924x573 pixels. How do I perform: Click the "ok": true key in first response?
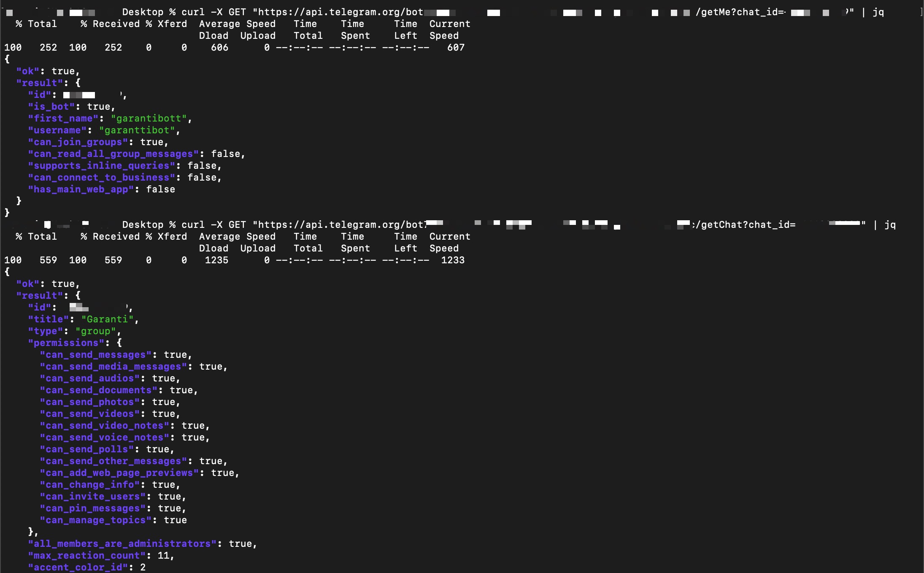click(x=28, y=71)
